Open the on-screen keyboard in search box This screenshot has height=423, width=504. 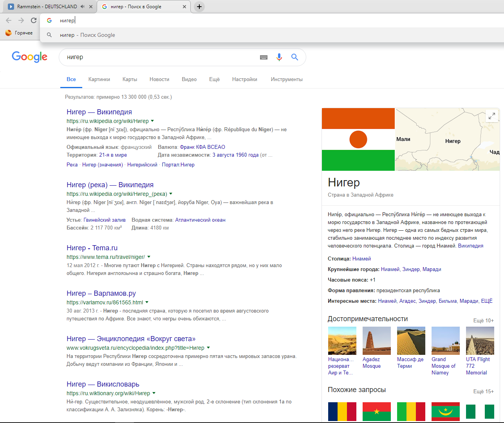point(264,57)
